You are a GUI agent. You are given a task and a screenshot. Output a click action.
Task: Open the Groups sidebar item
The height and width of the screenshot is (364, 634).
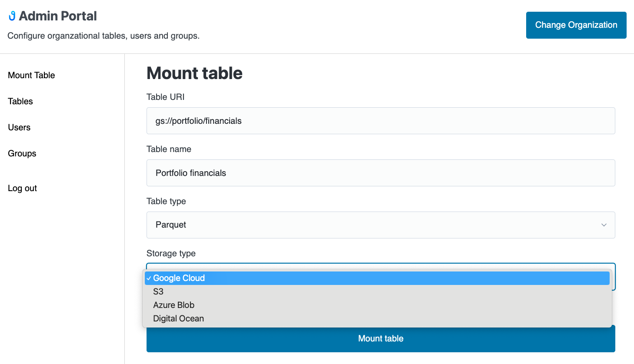(x=22, y=153)
